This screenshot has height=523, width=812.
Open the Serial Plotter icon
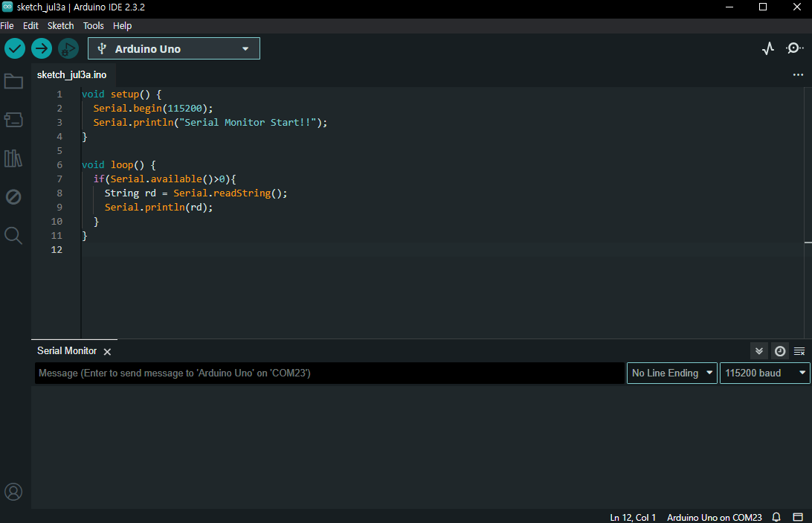(768, 48)
